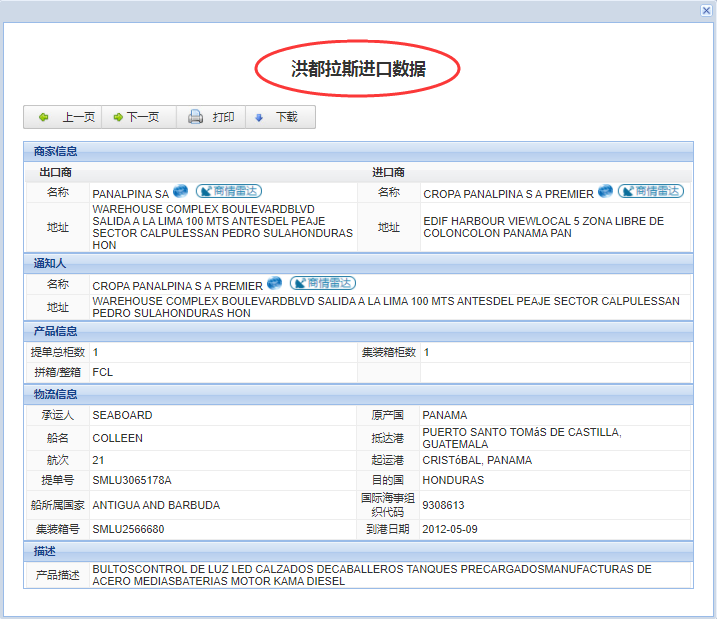Click the 洪都拉斯进口数据 page title
Screen dimensions: 717x619
coord(358,69)
